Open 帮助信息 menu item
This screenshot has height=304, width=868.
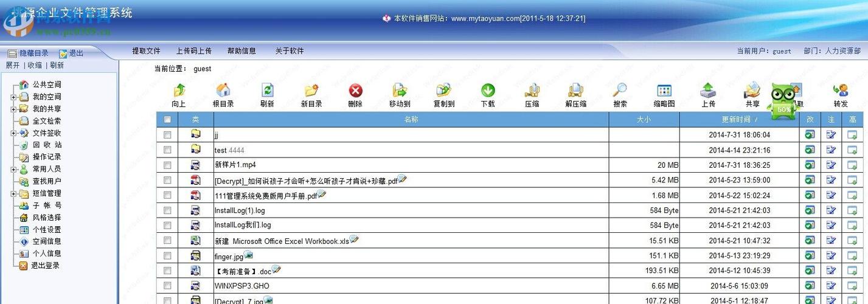[241, 51]
